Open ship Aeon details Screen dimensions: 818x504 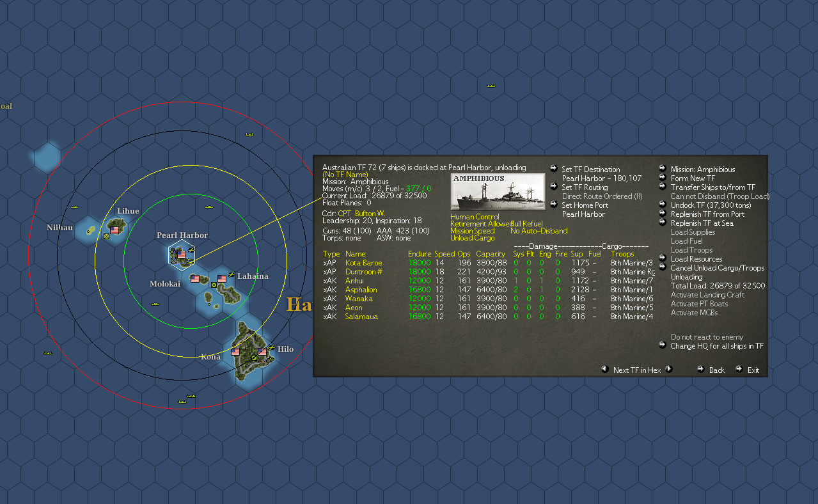point(354,308)
